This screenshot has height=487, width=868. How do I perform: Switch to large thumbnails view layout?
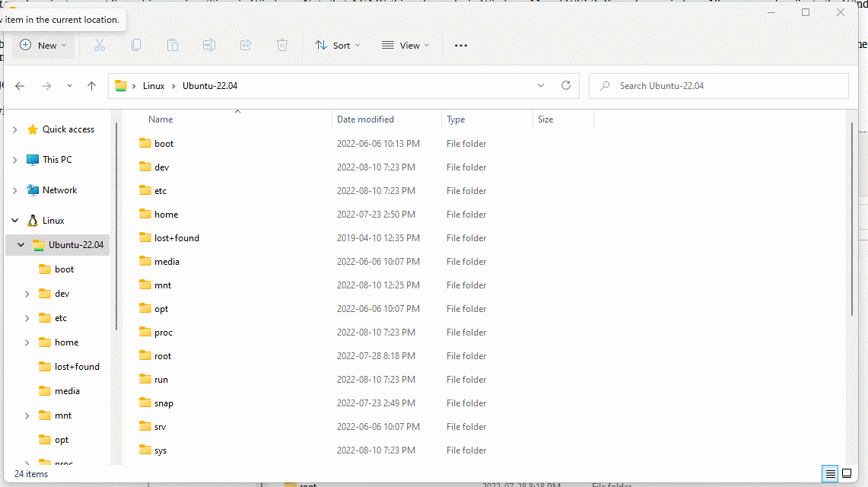pyautogui.click(x=847, y=473)
